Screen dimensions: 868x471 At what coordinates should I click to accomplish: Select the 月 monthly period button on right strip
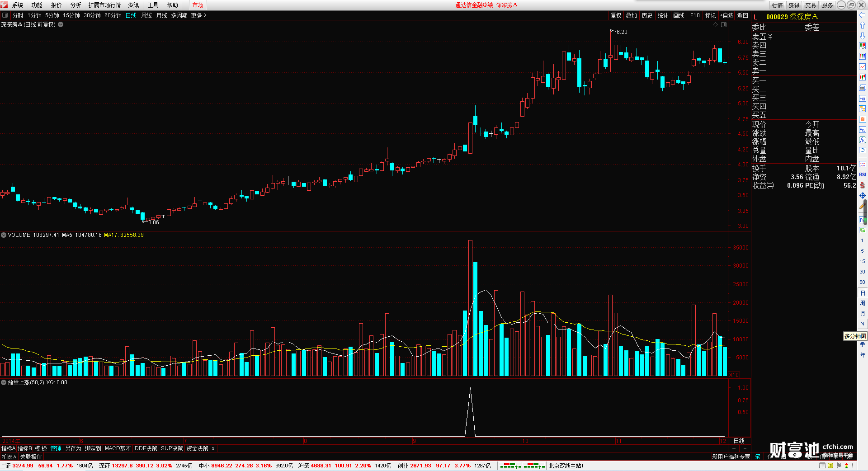pyautogui.click(x=862, y=314)
